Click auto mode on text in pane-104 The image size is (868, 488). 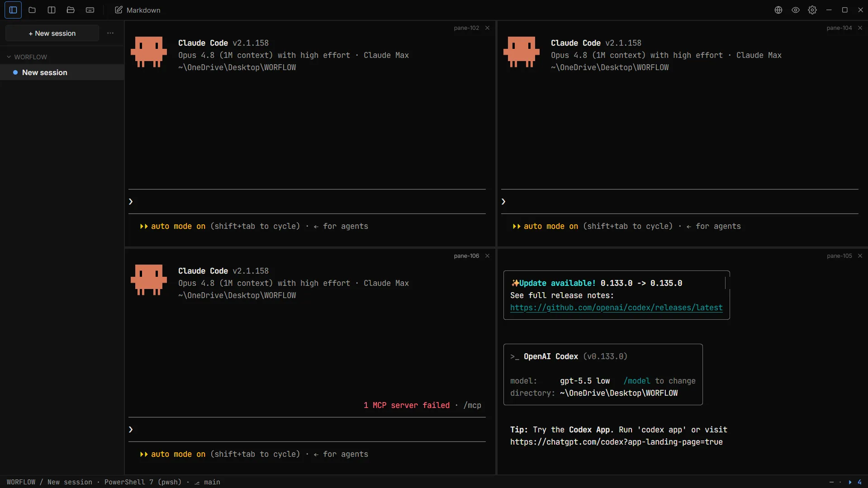click(x=551, y=226)
